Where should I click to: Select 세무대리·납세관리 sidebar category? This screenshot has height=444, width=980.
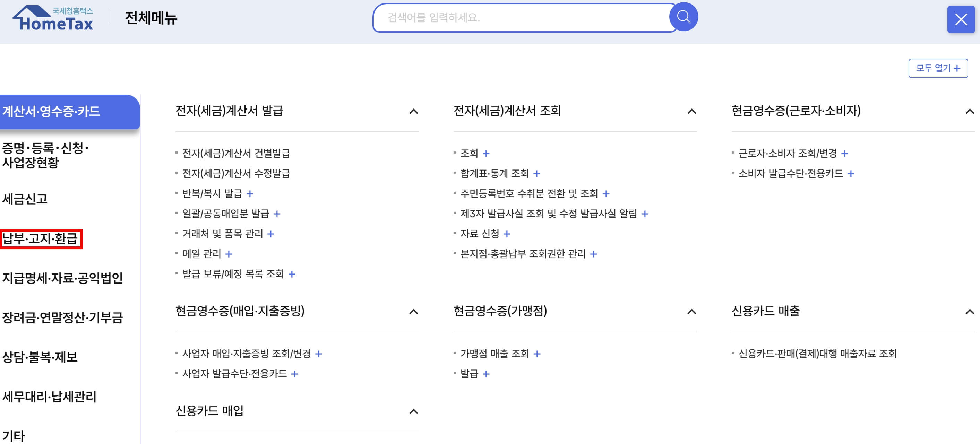(x=50, y=397)
